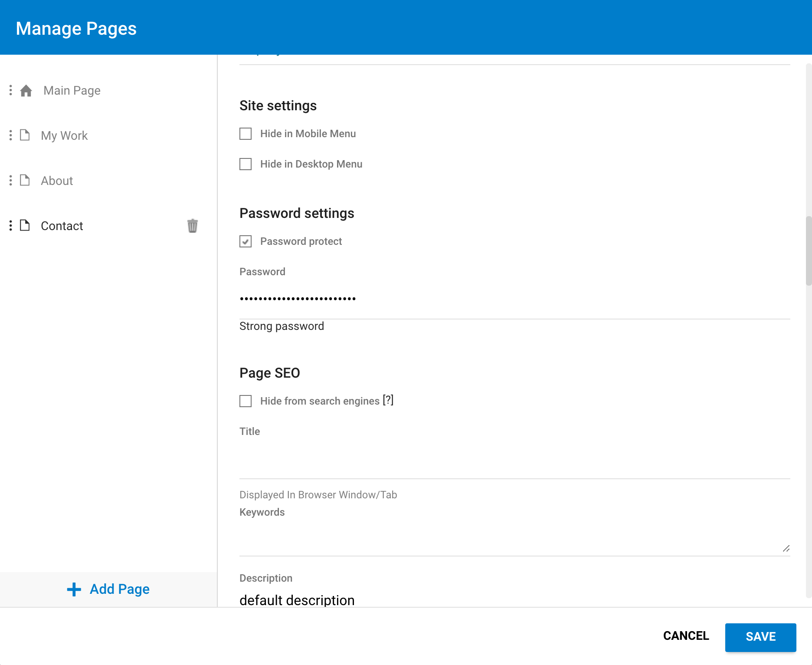The image size is (812, 665).
Task: Click the drag handle beside Main Page
Action: pyautogui.click(x=10, y=90)
